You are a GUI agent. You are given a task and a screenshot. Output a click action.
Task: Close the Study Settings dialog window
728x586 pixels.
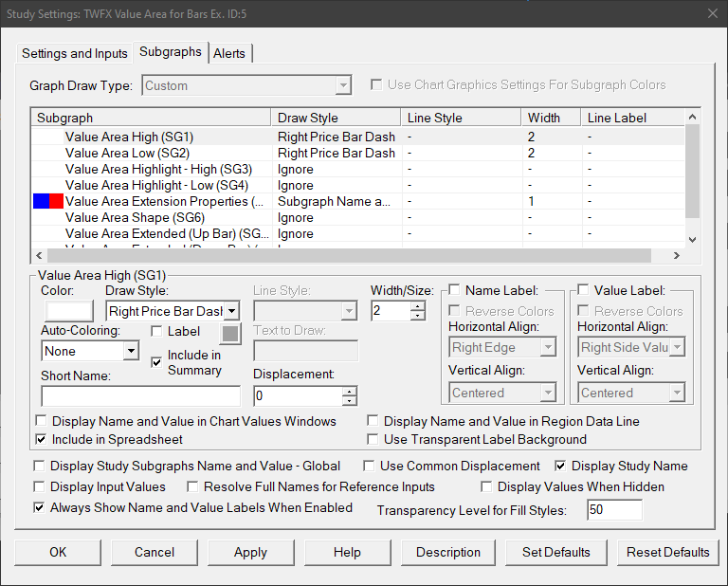tap(711, 13)
